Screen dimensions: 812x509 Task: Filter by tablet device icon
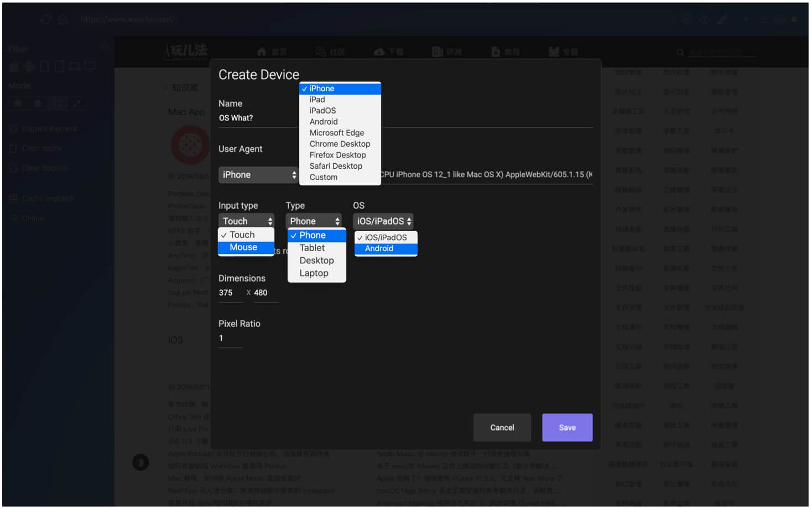pos(59,67)
